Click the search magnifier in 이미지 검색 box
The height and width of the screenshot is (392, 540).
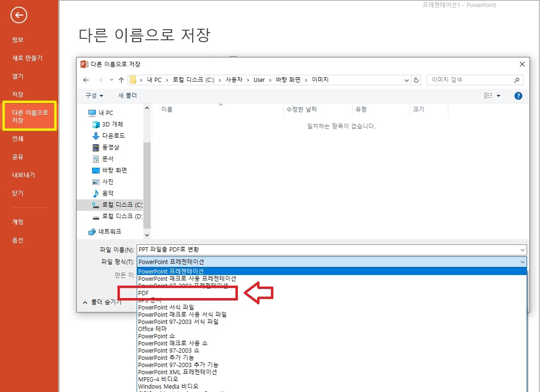pos(517,80)
